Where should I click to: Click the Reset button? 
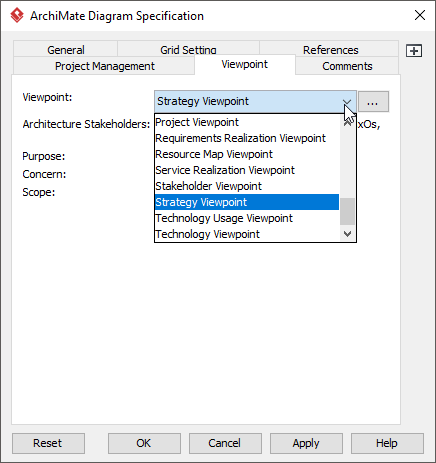point(48,443)
